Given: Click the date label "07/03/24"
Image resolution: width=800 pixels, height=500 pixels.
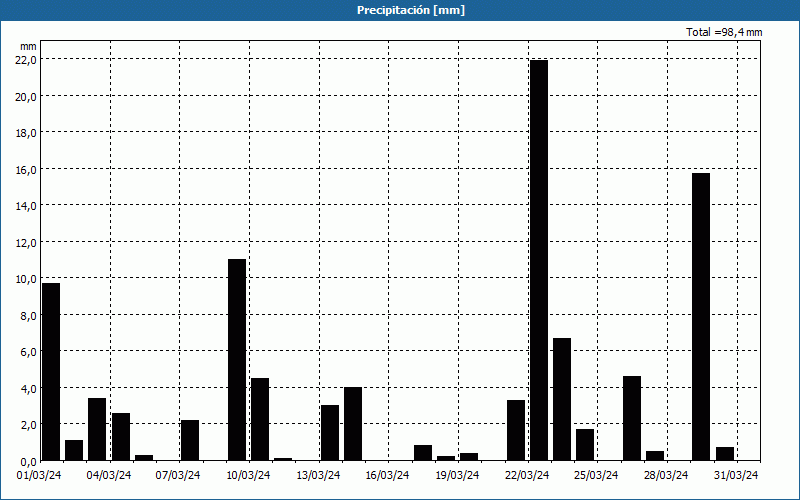Looking at the screenshot, I should point(179,476).
